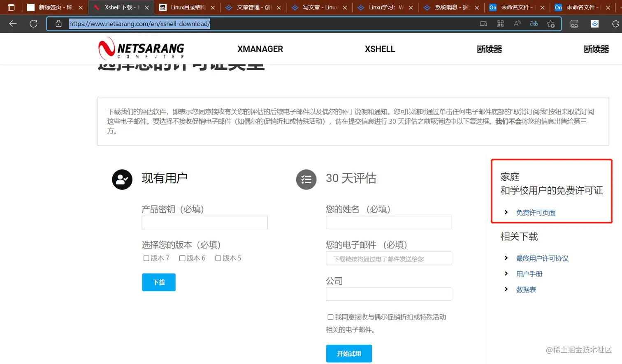
Task: Check the 版本 6 checkbox
Action: 182,258
